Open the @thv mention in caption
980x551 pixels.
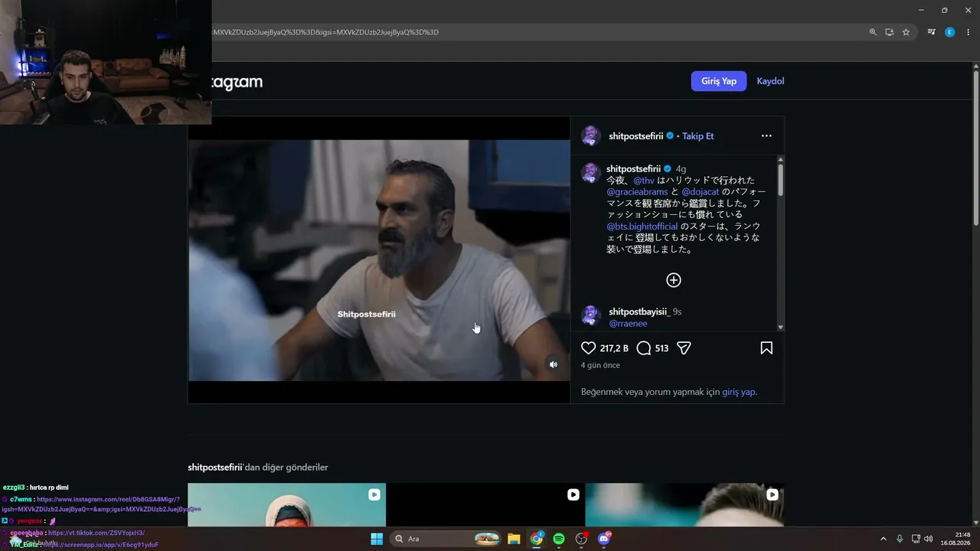[x=644, y=181]
